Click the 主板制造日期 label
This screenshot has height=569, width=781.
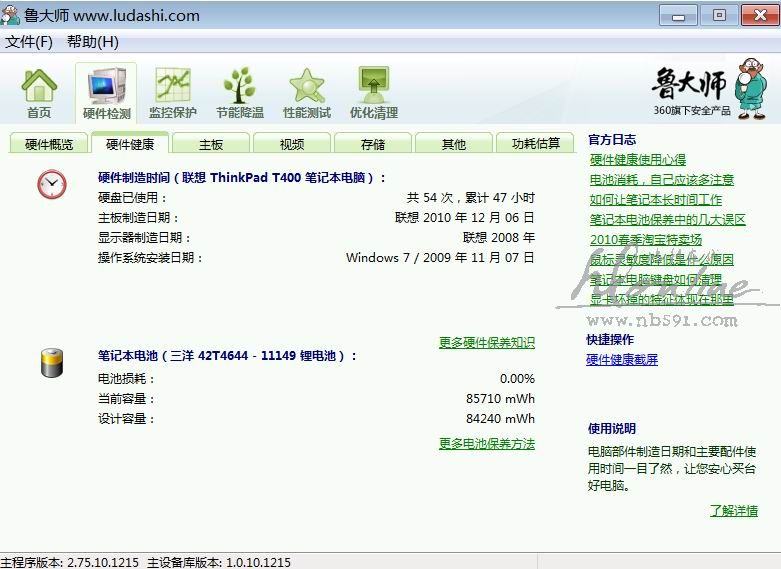tap(138, 217)
